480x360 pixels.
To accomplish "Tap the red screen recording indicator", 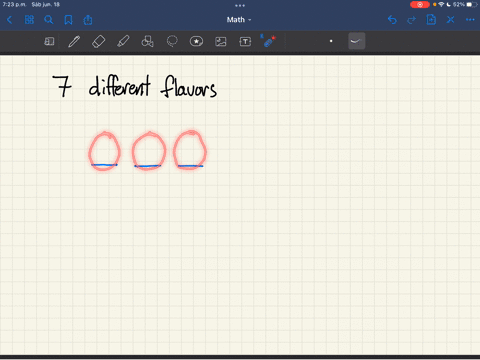I will pyautogui.click(x=420, y=5).
